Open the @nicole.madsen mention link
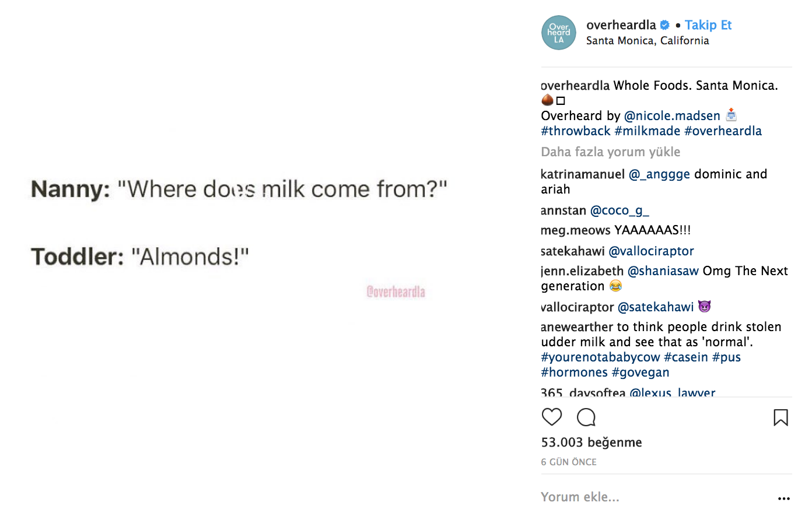This screenshot has height=520, width=812. click(672, 116)
